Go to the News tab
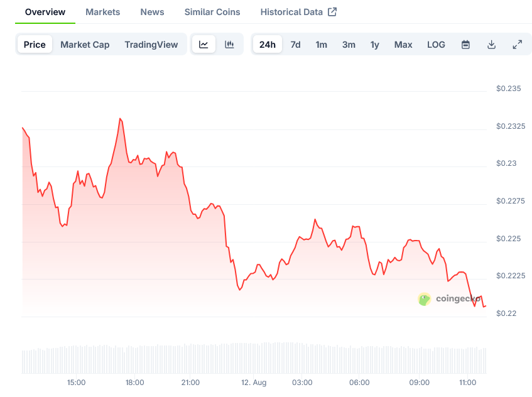 (x=152, y=12)
